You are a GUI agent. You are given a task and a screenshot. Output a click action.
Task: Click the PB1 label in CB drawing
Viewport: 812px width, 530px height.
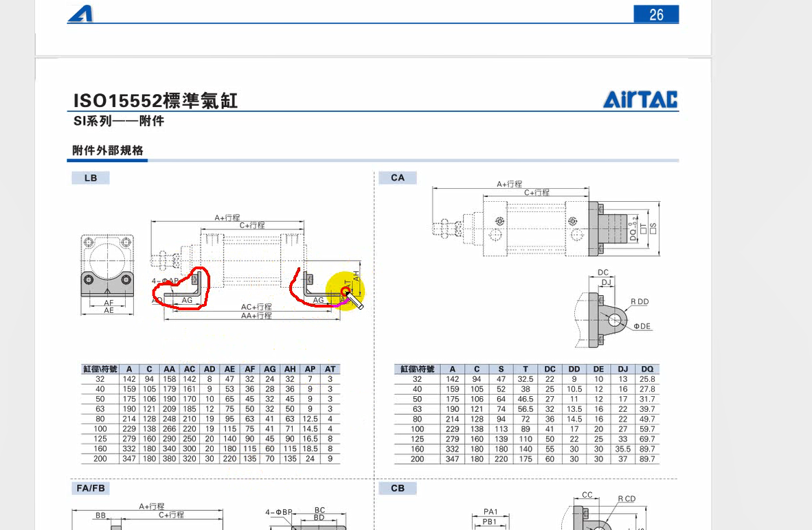tap(490, 522)
